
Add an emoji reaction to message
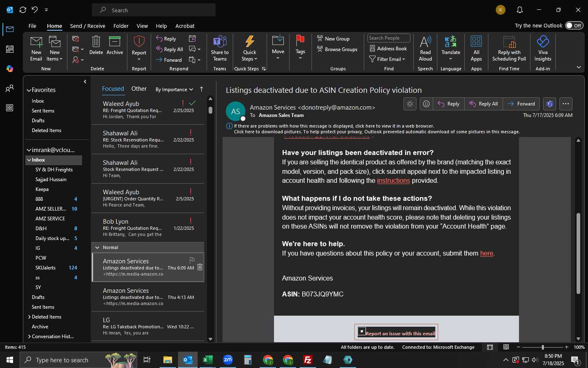426,104
